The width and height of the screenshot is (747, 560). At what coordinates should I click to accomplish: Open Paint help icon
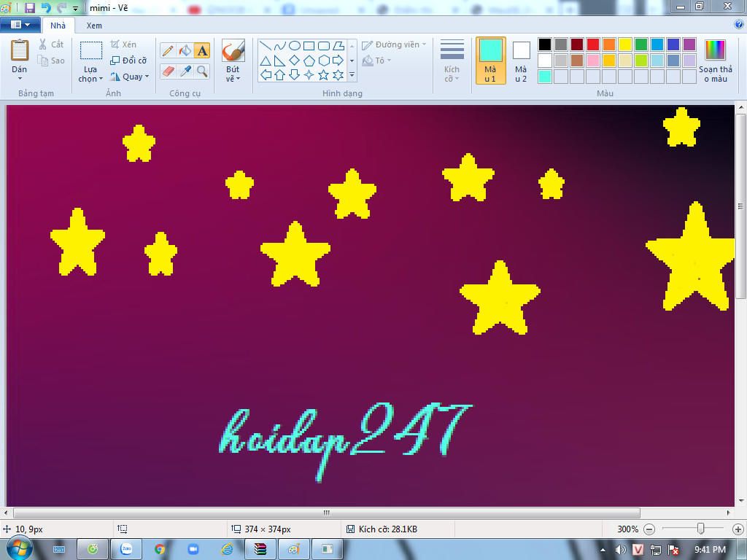[738, 25]
